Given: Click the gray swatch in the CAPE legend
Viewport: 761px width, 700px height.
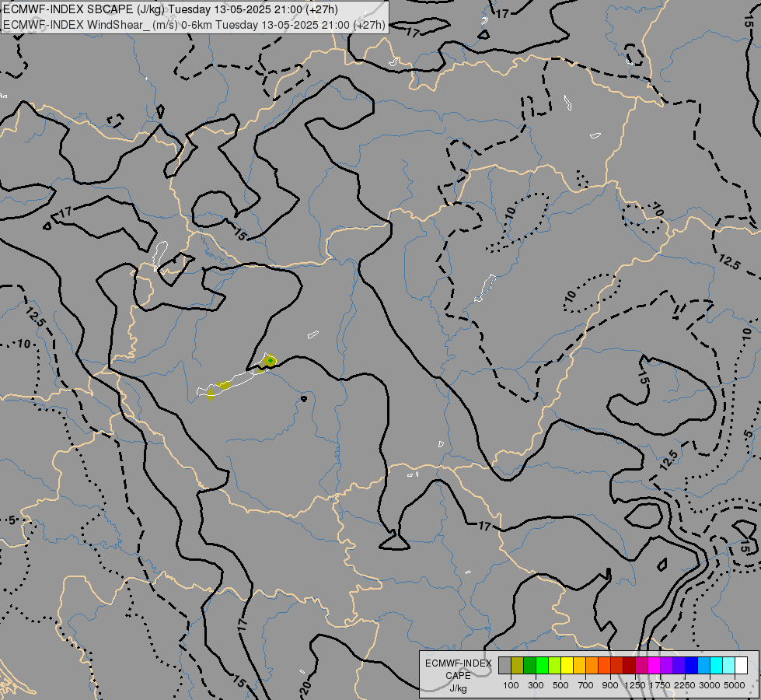Looking at the screenshot, I should [x=504, y=665].
